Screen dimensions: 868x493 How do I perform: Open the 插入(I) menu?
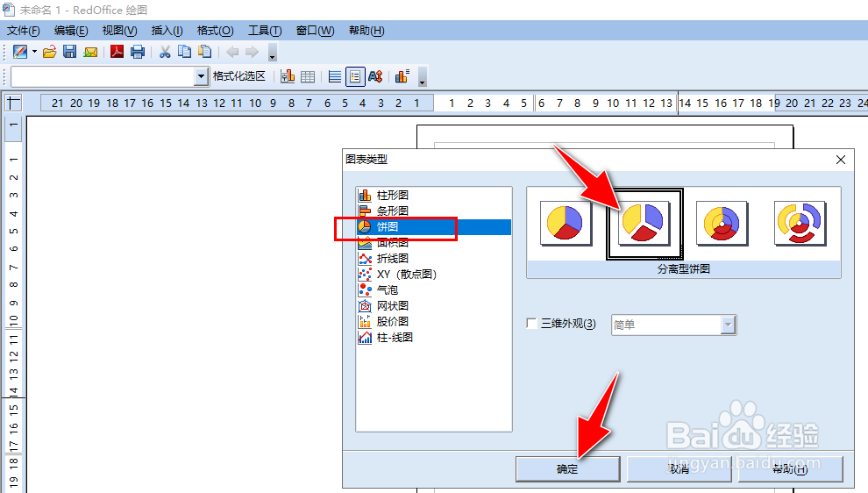click(x=167, y=31)
